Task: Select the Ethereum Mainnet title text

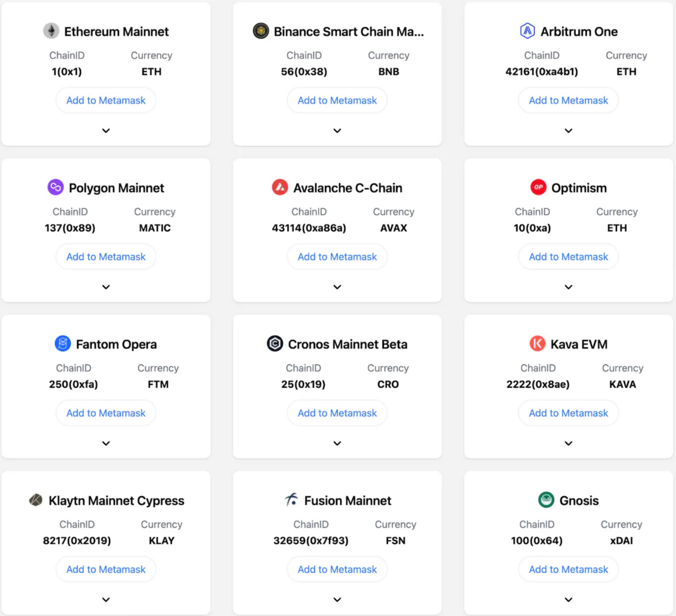Action: click(116, 32)
